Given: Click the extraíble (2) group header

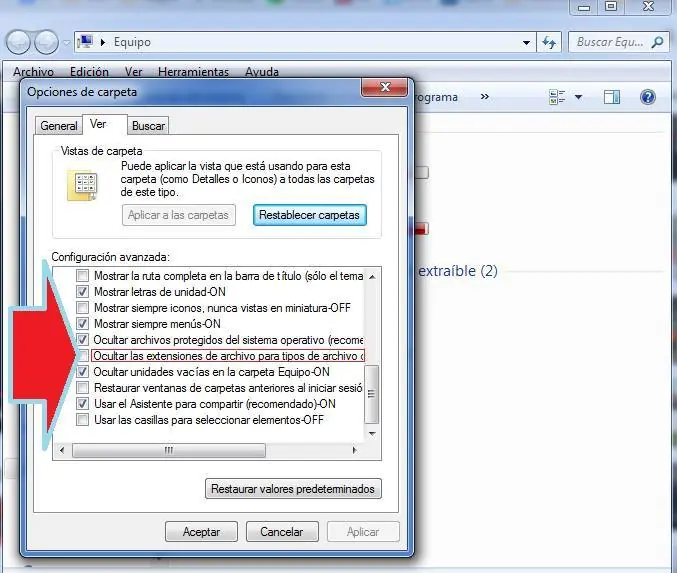Looking at the screenshot, I should pyautogui.click(x=458, y=271).
